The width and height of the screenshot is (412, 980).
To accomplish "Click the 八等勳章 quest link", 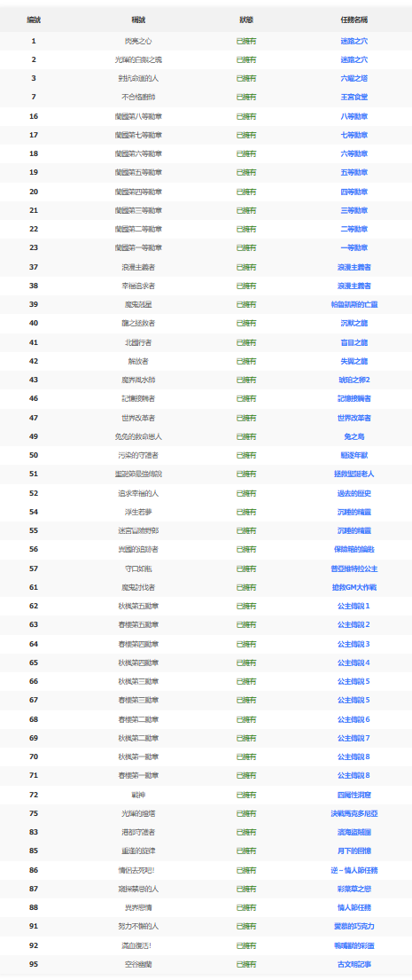I will [x=354, y=116].
